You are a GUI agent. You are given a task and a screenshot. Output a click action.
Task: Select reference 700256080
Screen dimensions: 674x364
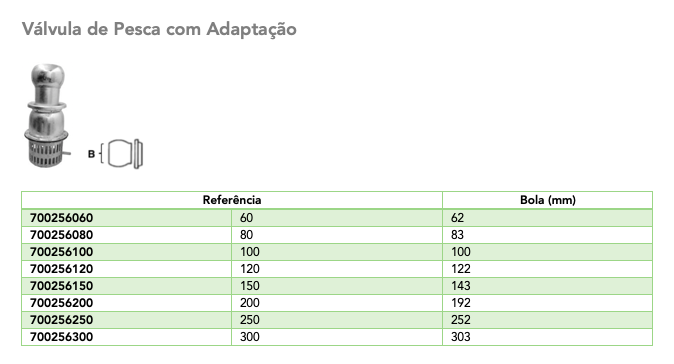pos(61,235)
